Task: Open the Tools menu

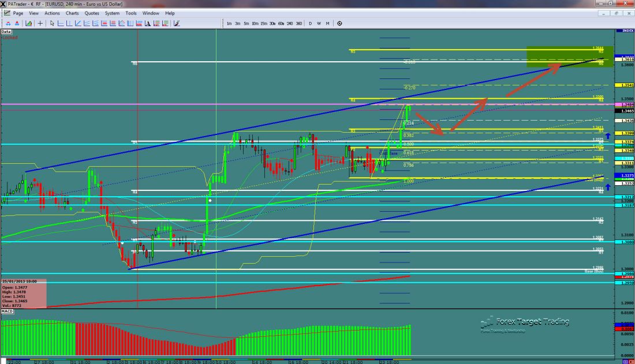Action: tap(131, 13)
